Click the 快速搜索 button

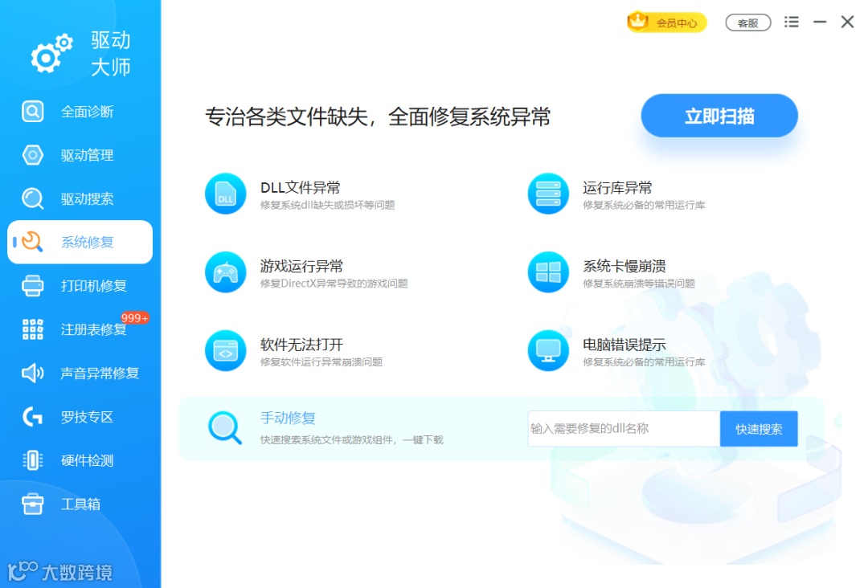(x=759, y=429)
